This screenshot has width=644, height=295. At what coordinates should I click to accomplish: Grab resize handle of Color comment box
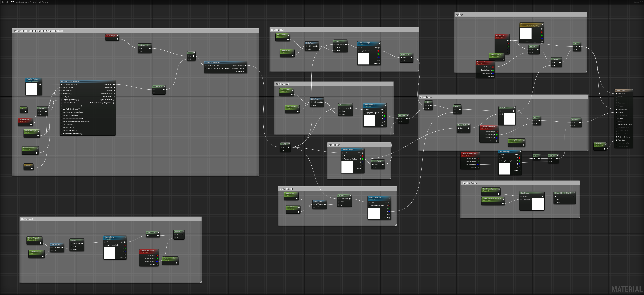586,72
